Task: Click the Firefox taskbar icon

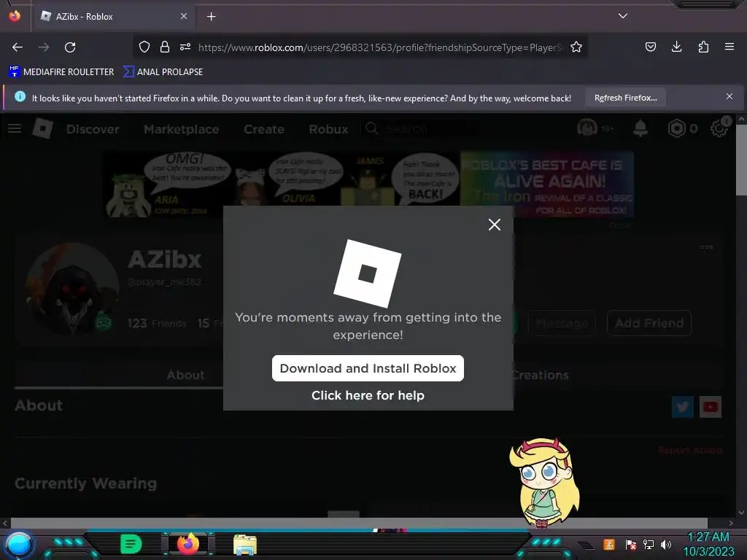Action: click(x=187, y=543)
